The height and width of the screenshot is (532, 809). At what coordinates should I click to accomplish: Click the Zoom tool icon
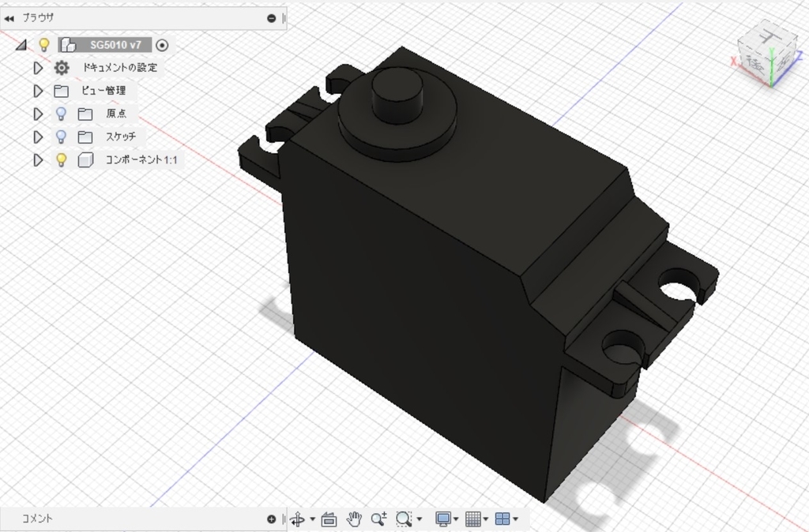[x=378, y=519]
